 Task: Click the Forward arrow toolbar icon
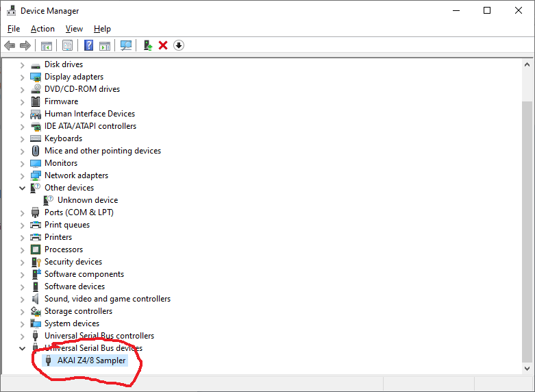click(x=25, y=45)
